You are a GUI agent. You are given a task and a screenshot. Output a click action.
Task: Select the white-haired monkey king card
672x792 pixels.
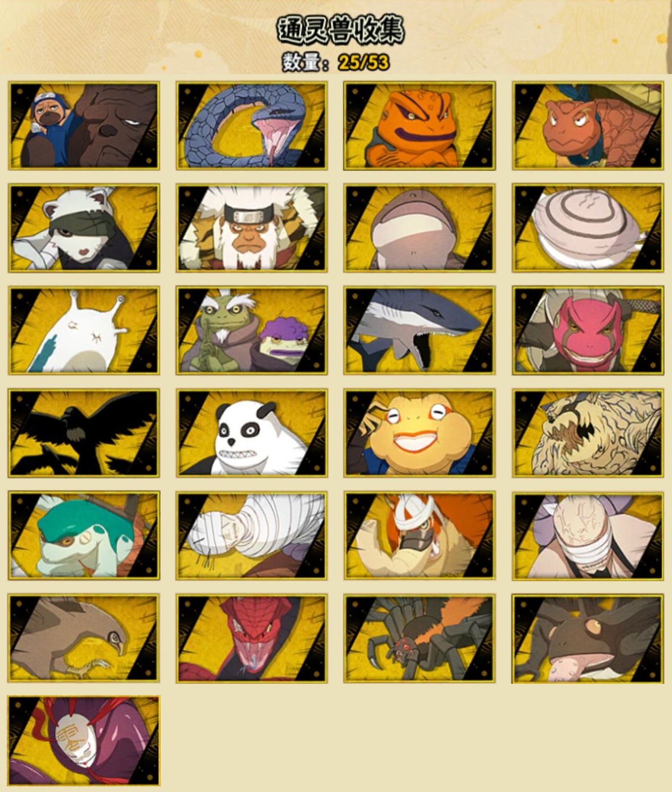coord(252,228)
